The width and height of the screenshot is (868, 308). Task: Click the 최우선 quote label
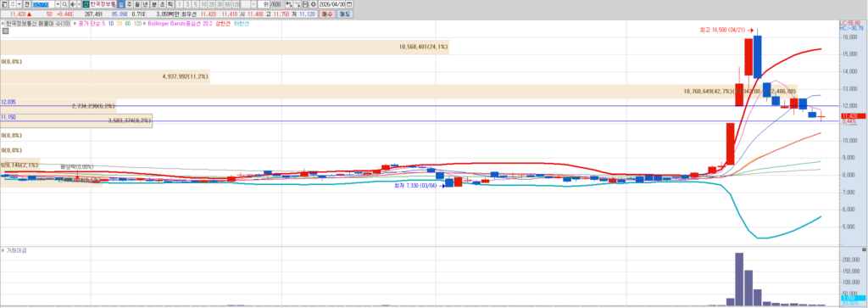pyautogui.click(x=189, y=14)
